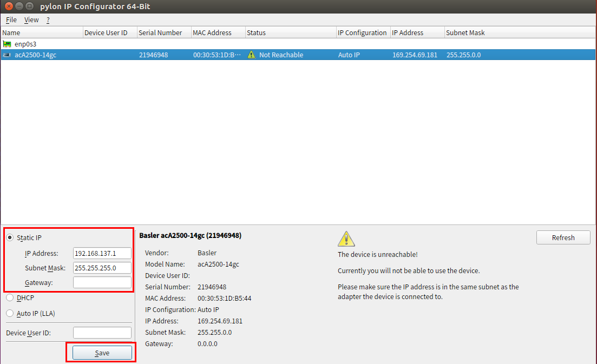The height and width of the screenshot is (364, 597).
Task: Click the Auto IP cell in the table
Action: (349, 55)
